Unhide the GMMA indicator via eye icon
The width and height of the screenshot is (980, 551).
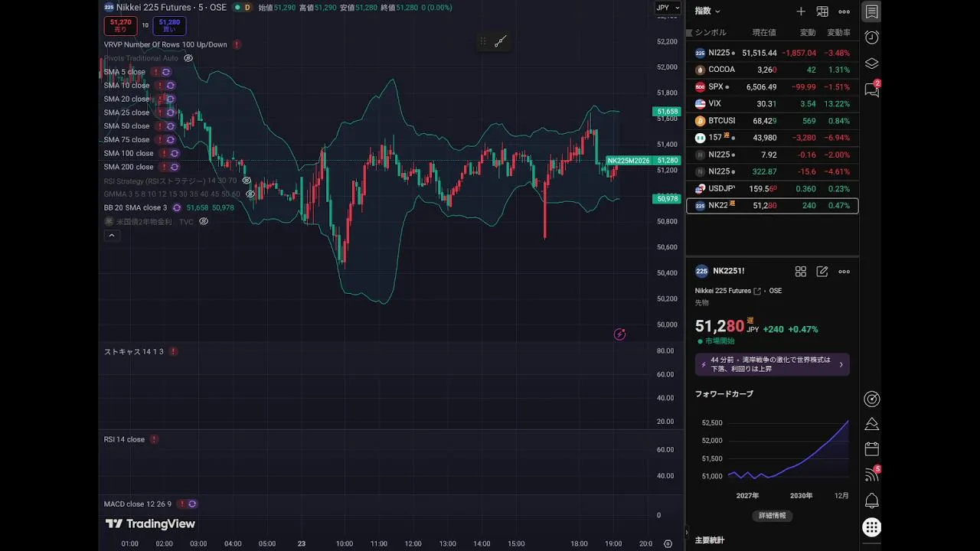point(250,194)
